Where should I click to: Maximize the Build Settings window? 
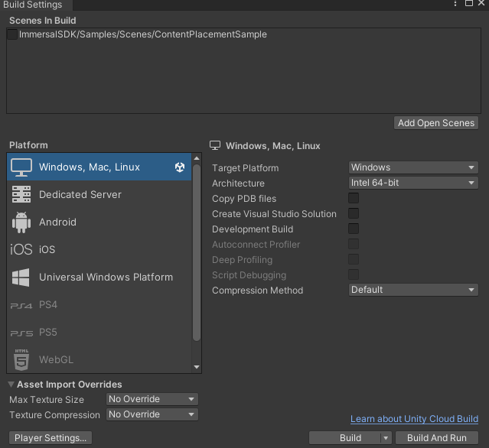coord(469,3)
